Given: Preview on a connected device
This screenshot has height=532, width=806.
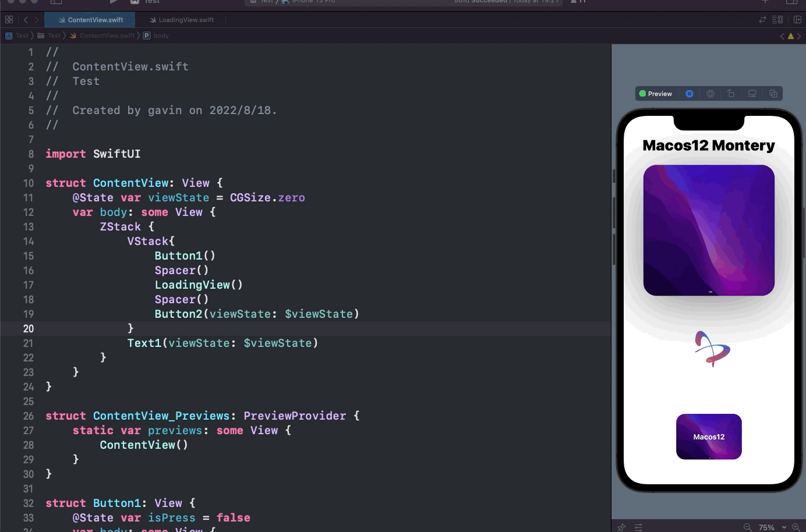Looking at the screenshot, I should point(752,94).
